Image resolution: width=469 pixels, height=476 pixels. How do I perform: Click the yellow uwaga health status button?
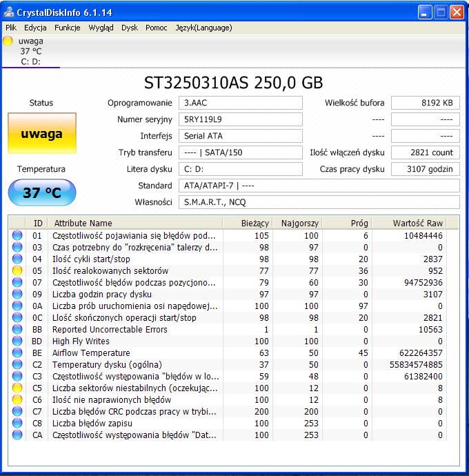tap(42, 133)
